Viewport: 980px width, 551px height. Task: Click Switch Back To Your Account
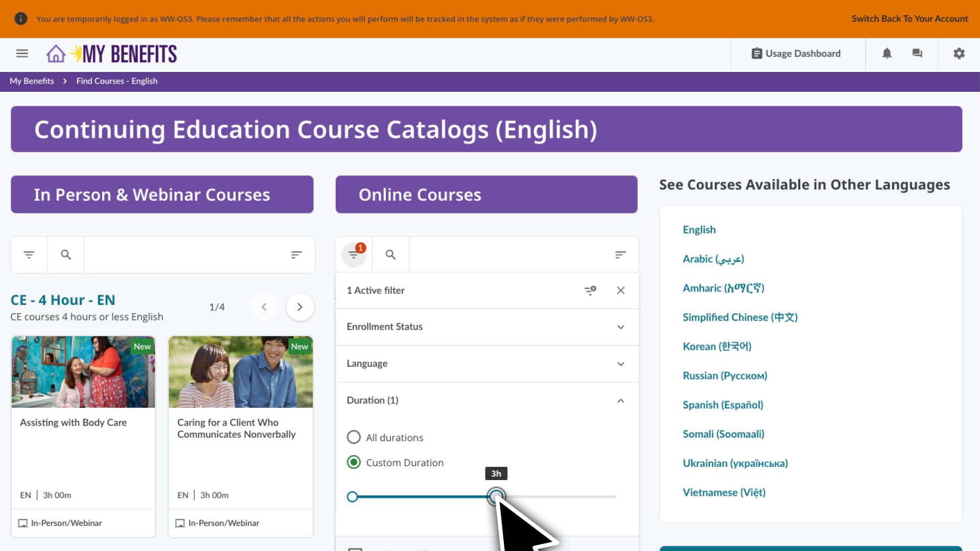[910, 18]
